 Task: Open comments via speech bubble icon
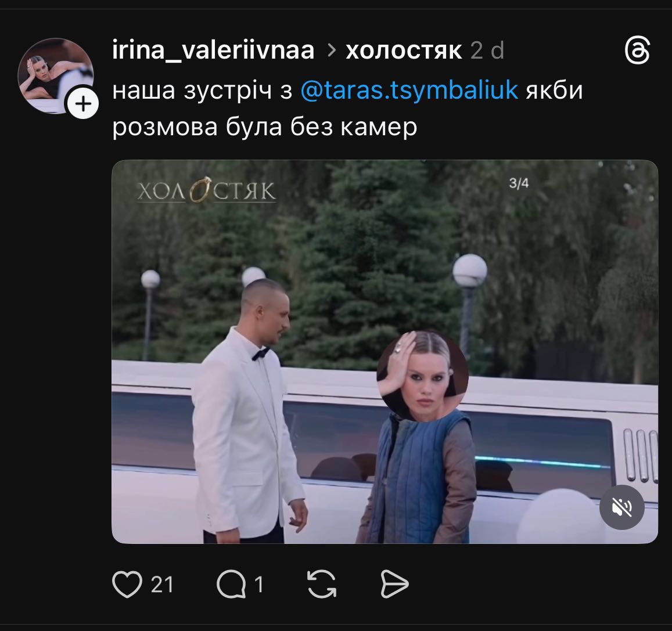[x=231, y=585]
